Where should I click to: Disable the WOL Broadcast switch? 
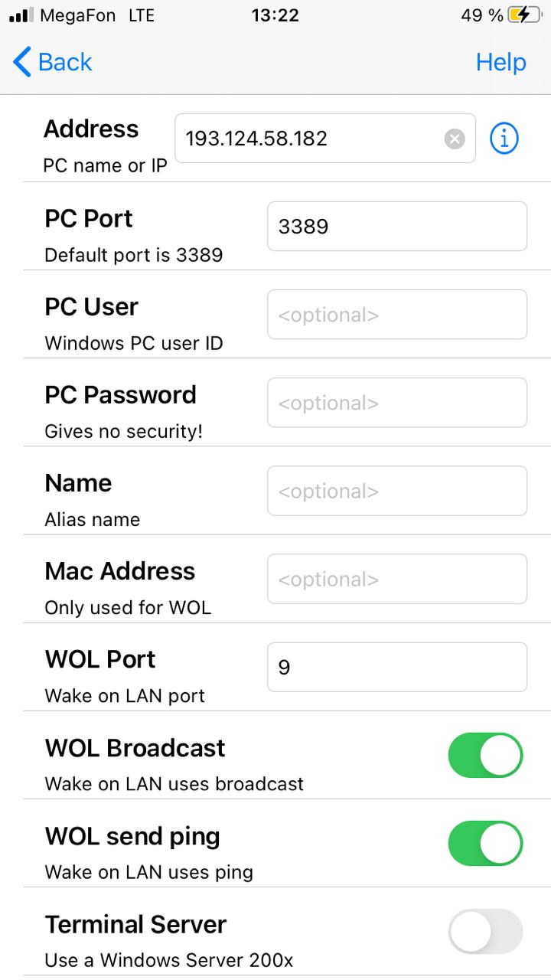tap(485, 756)
